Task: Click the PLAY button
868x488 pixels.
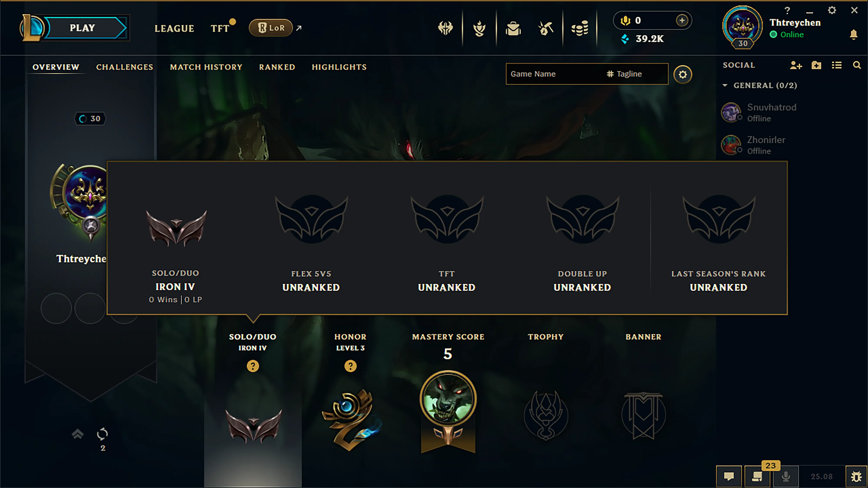Action: tap(82, 28)
